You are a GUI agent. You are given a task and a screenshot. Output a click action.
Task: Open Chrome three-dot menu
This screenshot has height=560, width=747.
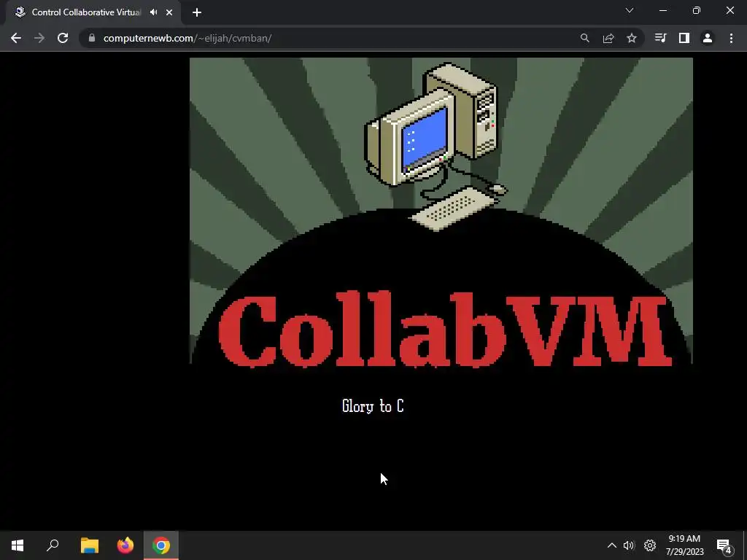tap(731, 38)
